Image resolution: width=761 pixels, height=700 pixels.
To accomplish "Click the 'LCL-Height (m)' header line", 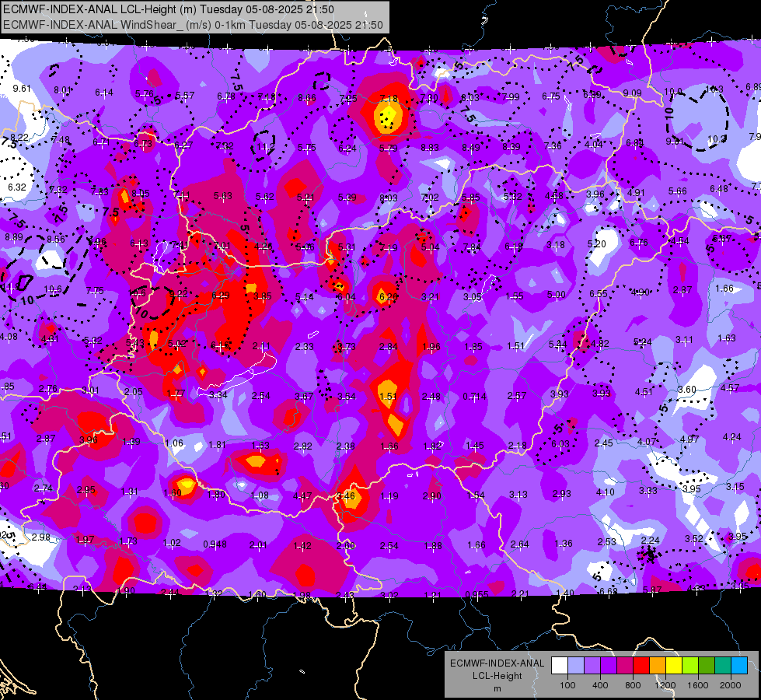I will [x=168, y=9].
